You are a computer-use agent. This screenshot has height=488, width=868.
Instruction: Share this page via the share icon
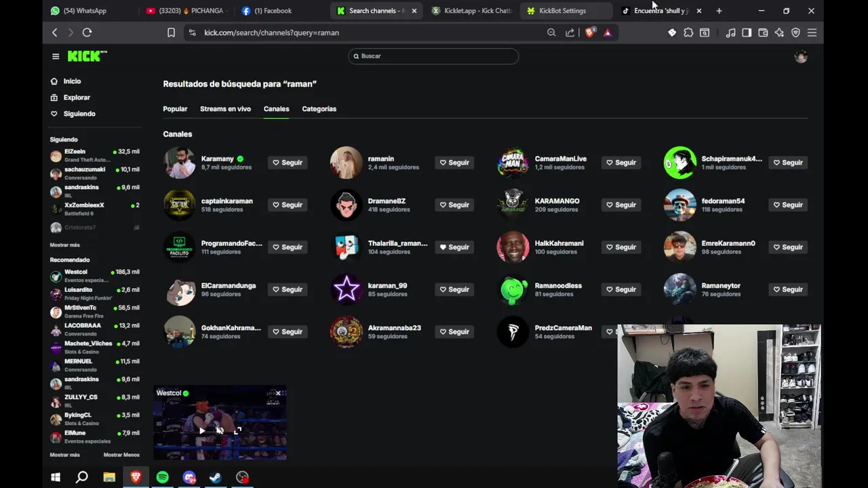570,33
